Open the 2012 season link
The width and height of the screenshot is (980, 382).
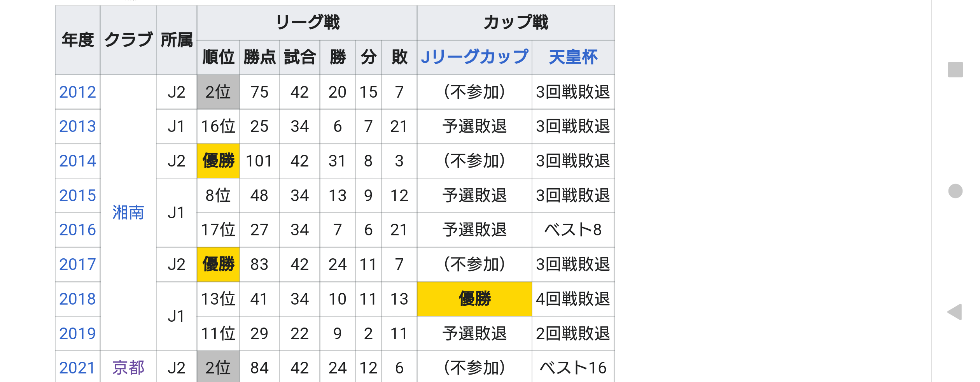[x=77, y=92]
